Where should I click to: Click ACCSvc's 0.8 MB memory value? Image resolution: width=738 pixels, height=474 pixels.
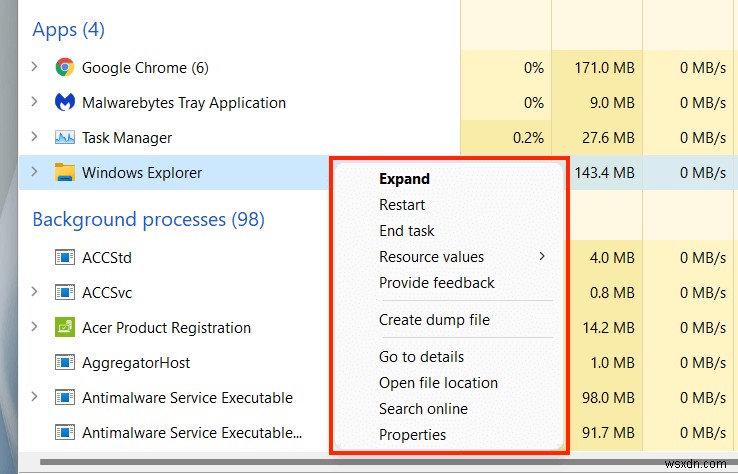coord(612,293)
